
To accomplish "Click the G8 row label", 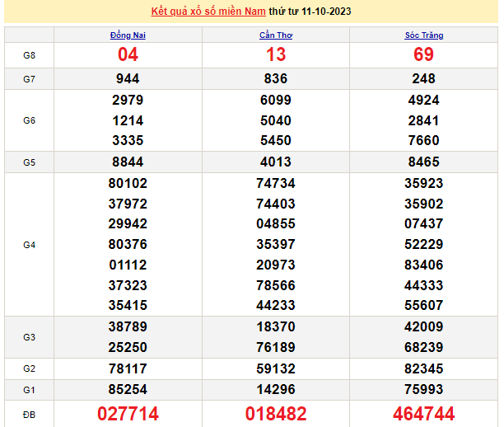I will point(29,55).
